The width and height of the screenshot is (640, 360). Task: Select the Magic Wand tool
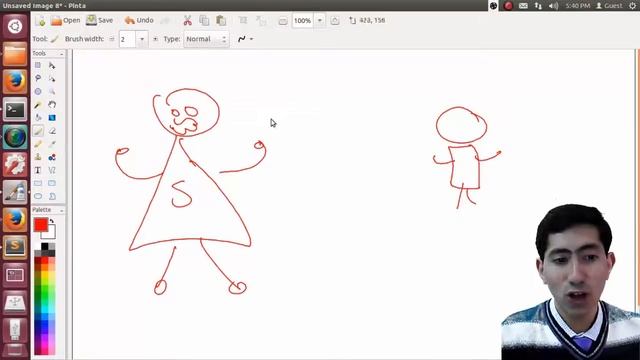[38, 105]
